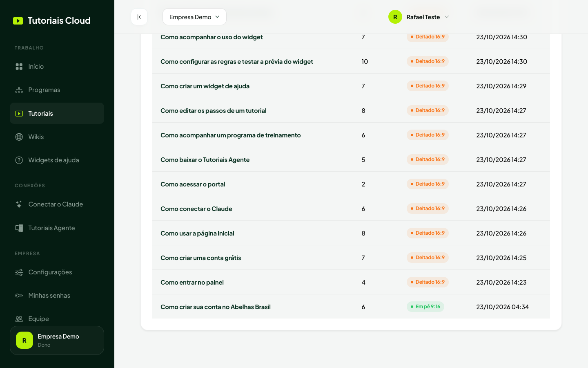
Task: Open tutorial Como criar um widget de ajuda
Action: coord(205,86)
